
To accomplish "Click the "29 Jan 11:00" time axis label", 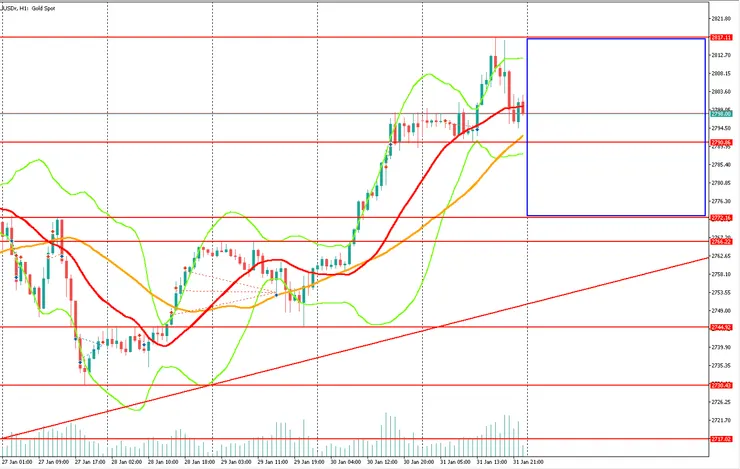I will click(272, 462).
